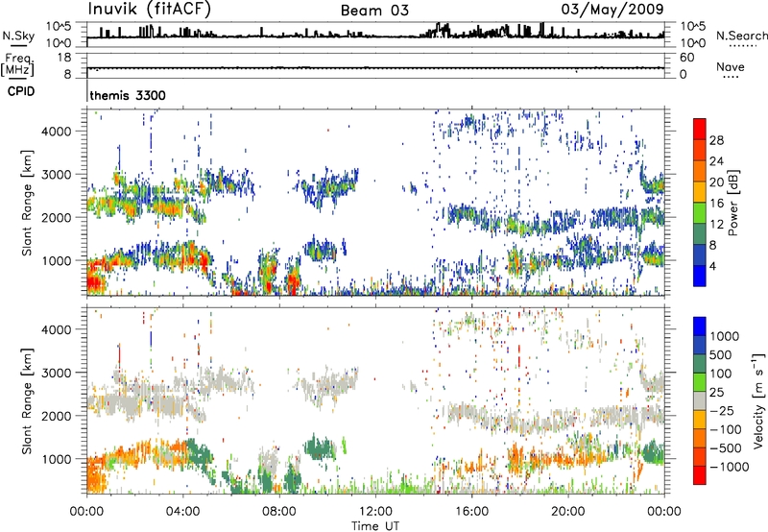Viewport: 768px width, 532px height.
Task: Select the "12:00" time tick label
Action: click(375, 512)
